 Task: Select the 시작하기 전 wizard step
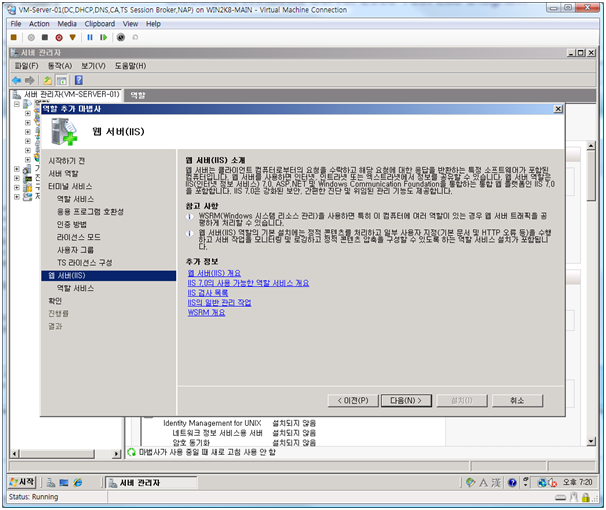[66, 161]
